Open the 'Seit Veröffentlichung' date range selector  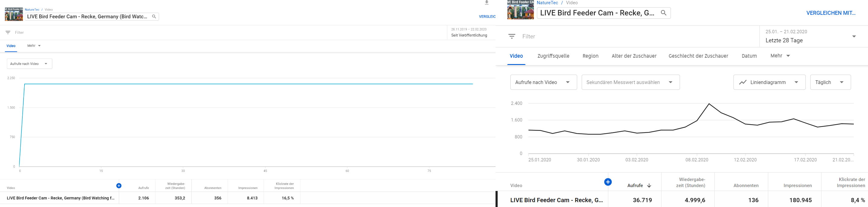point(469,33)
